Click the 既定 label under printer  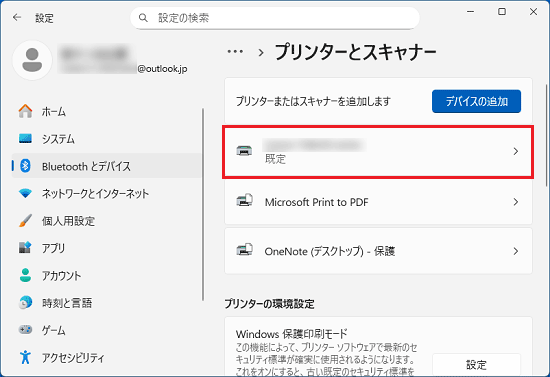pos(275,159)
